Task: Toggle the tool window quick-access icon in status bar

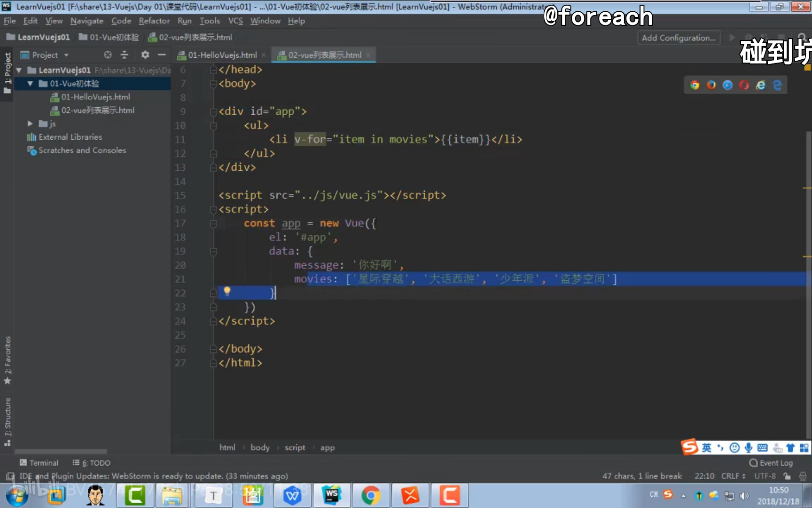Action: click(x=10, y=476)
